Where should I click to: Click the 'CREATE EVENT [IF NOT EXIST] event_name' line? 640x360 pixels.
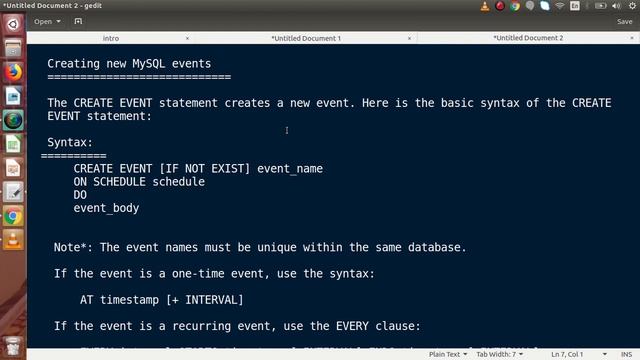coord(198,169)
